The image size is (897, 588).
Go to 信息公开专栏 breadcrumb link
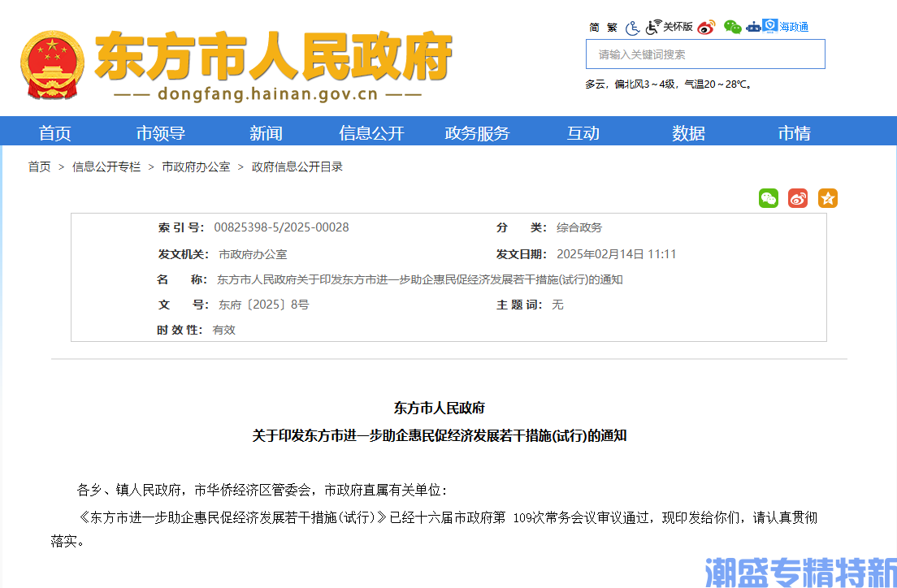point(106,167)
